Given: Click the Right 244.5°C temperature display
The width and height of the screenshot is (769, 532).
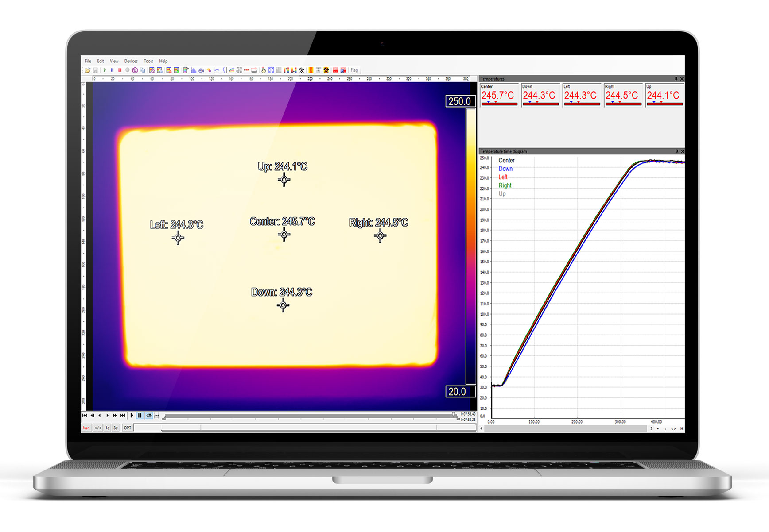Looking at the screenshot, I should click(623, 95).
